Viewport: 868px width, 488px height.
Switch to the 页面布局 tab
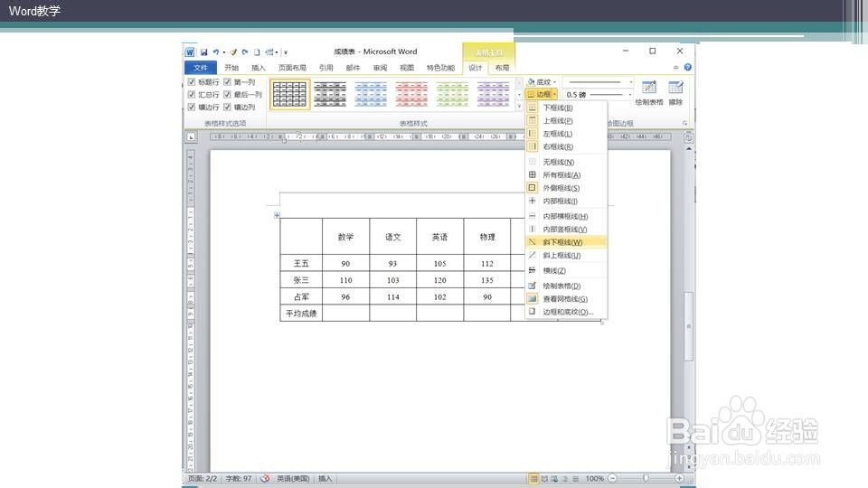pyautogui.click(x=292, y=68)
